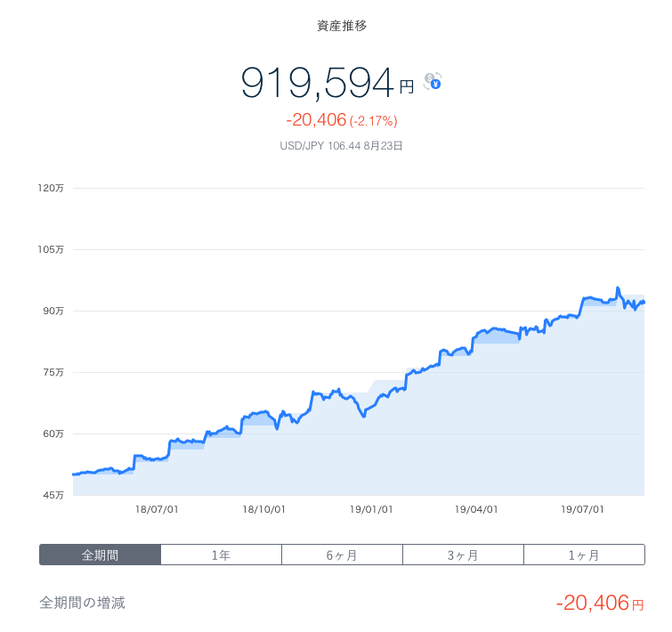Click the 105万 y-axis label
The height and width of the screenshot is (632, 672).
click(51, 250)
